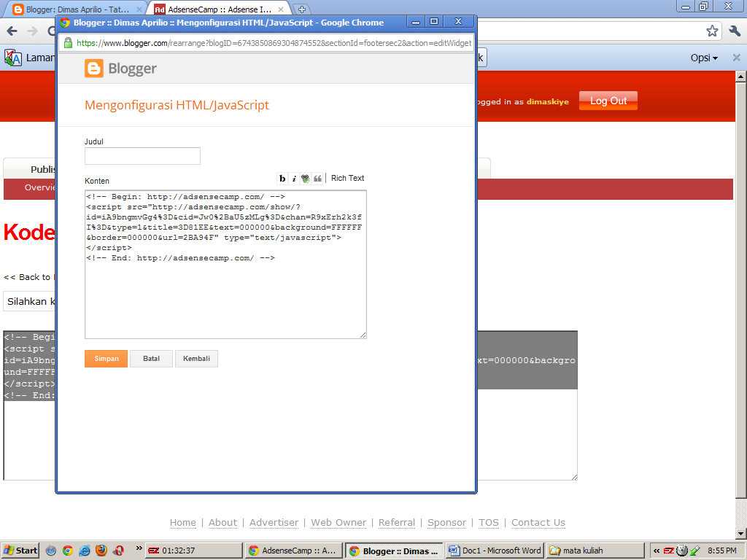Screen dimensions: 747x560
Task: Save the widget with the Simpan button
Action: [x=107, y=359]
